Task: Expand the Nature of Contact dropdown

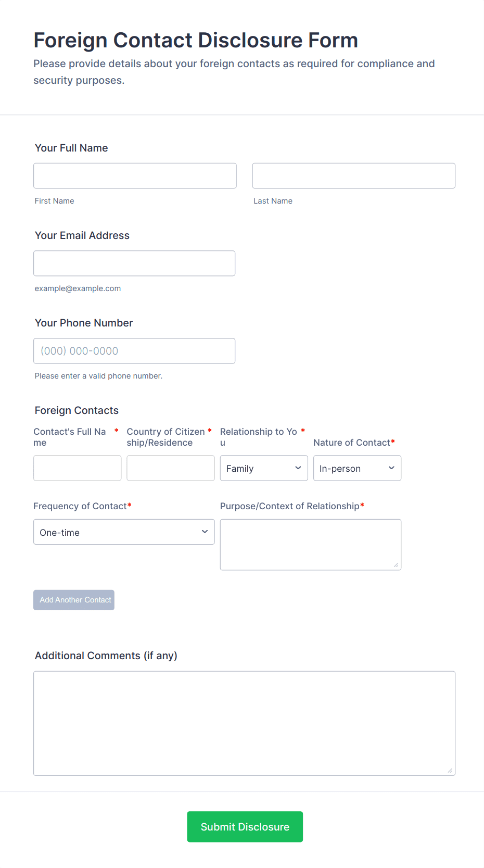Action: point(357,468)
